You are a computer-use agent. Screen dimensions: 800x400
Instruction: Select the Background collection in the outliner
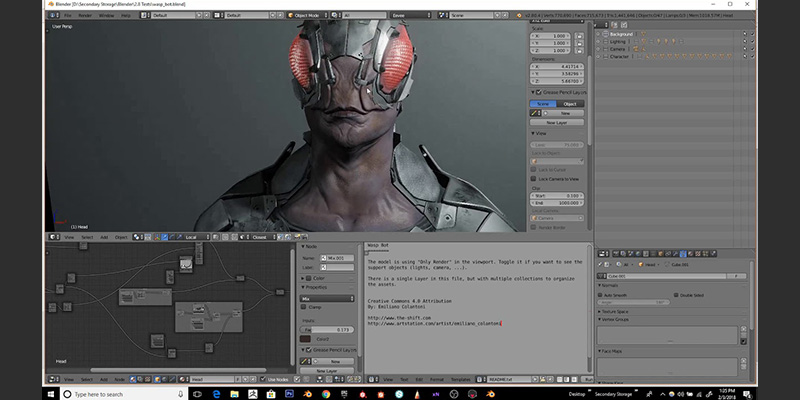pos(621,34)
